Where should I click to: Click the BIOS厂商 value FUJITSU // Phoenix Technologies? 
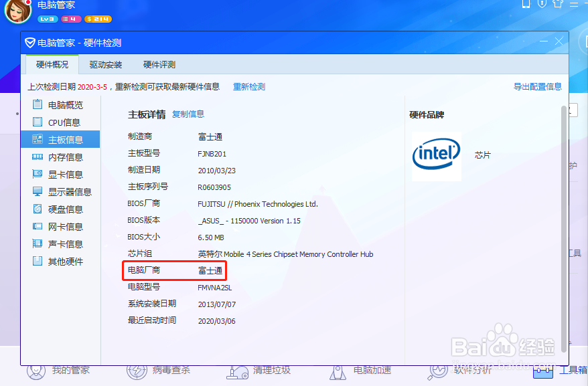[x=258, y=204]
